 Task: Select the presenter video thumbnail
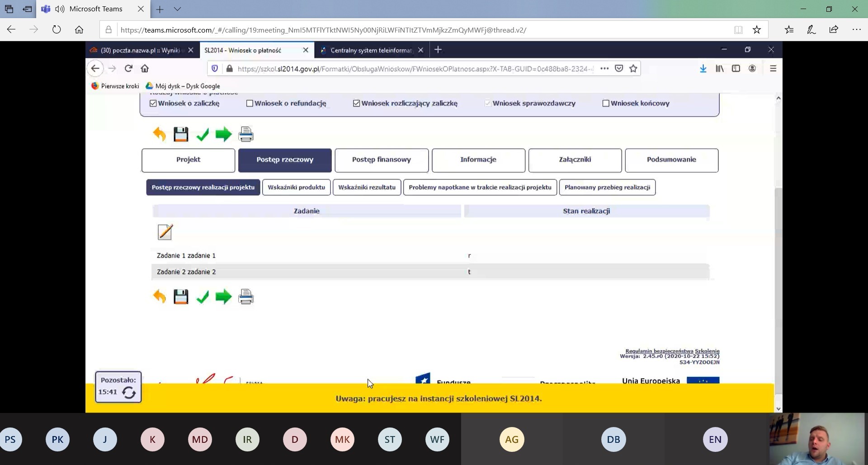click(817, 439)
